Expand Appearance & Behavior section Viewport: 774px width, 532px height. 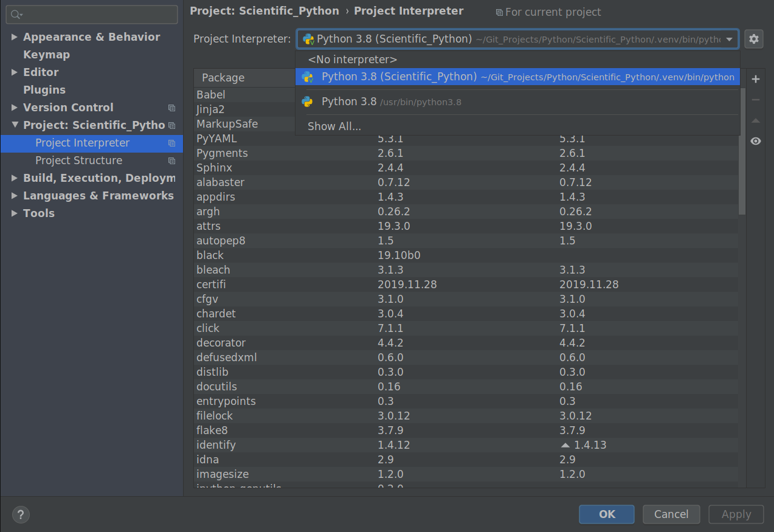click(15, 37)
